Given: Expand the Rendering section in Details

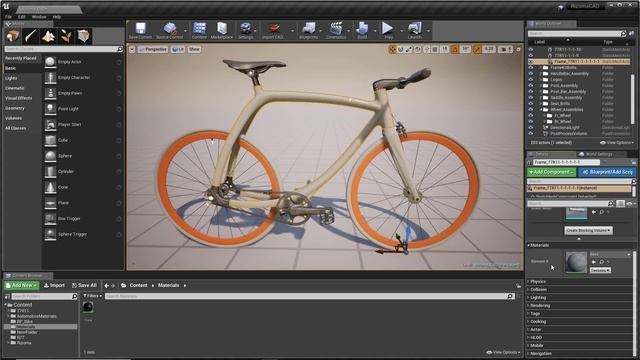Looking at the screenshot, I should click(529, 305).
